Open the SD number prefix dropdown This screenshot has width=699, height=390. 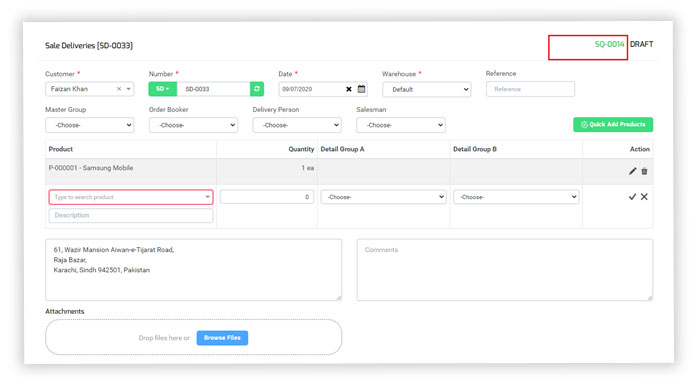(163, 89)
